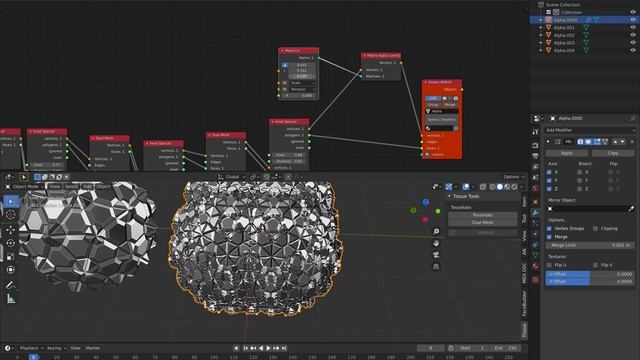Toggle Collection exclude checkbox in outliner

pos(549,12)
